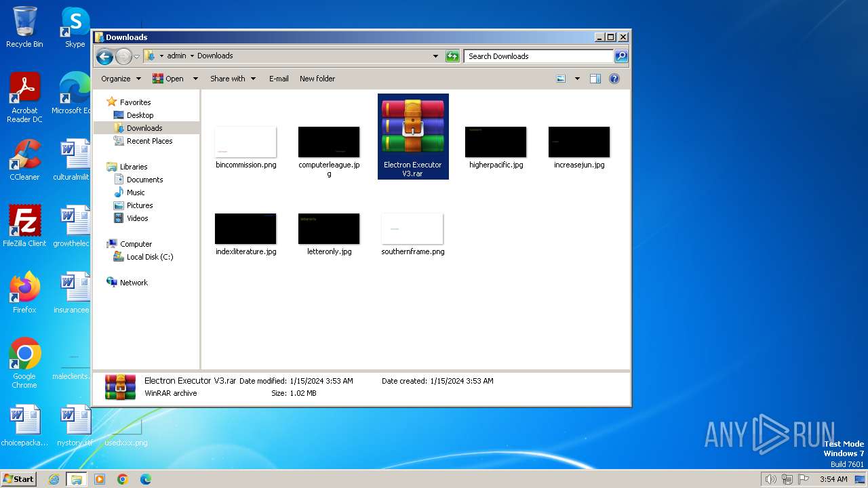The width and height of the screenshot is (868, 488).
Task: Open Pictures library
Action: coord(140,205)
